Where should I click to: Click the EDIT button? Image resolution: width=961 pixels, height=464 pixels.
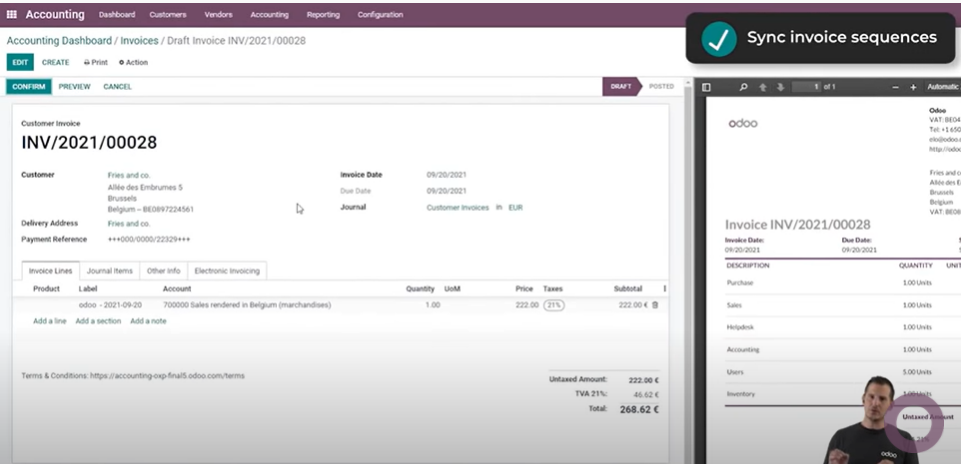(20, 63)
